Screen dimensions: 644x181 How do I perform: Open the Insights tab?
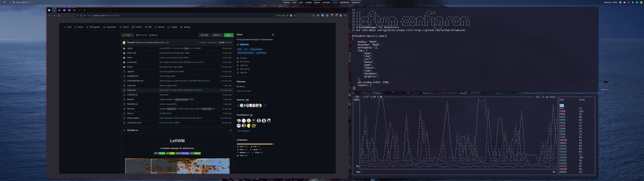(173, 27)
